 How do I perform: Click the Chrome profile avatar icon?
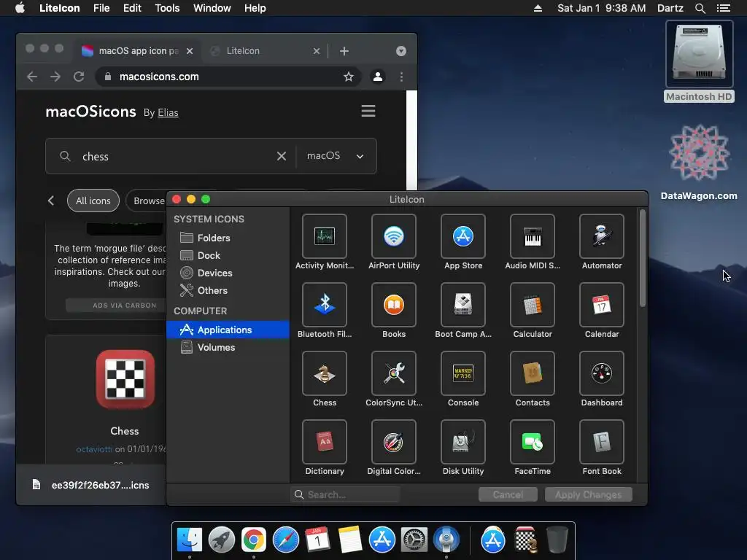pos(378,77)
